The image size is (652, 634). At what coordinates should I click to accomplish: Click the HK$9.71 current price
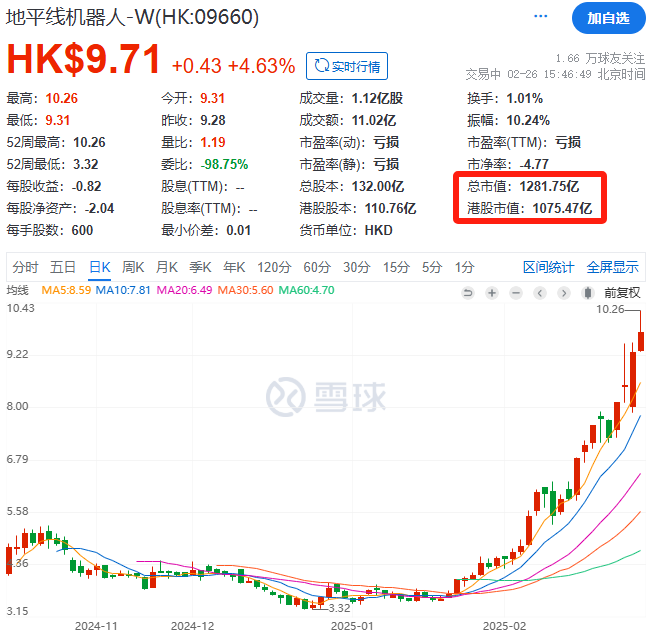[x=83, y=59]
